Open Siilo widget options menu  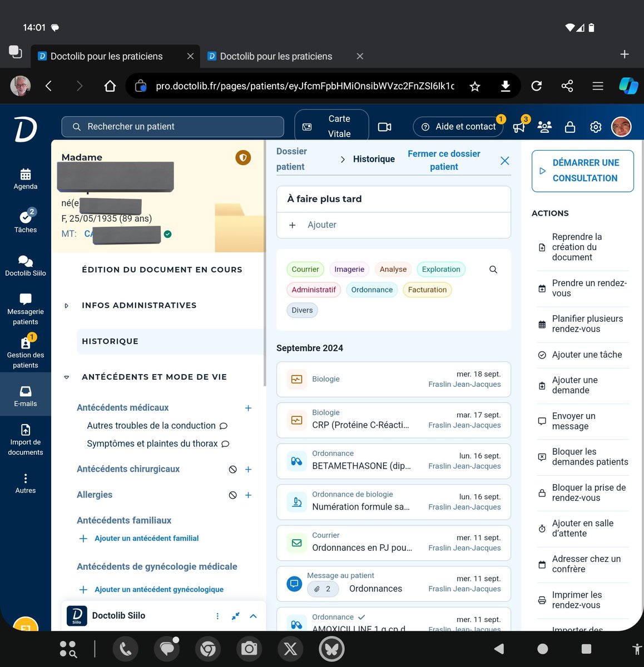coord(217,616)
